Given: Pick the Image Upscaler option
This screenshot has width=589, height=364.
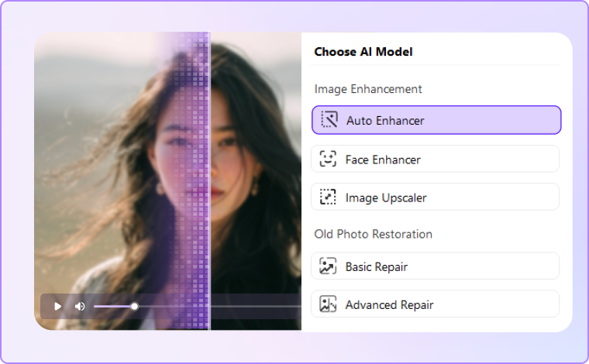Looking at the screenshot, I should point(435,197).
